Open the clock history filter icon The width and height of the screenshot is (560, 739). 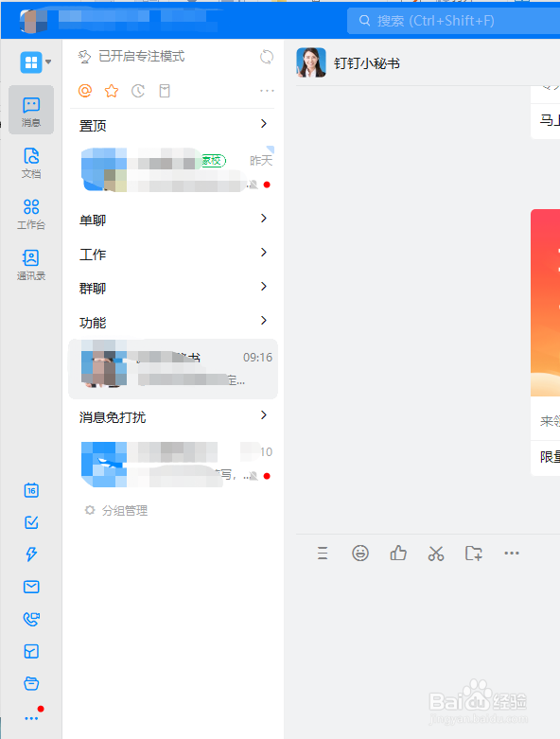138,91
